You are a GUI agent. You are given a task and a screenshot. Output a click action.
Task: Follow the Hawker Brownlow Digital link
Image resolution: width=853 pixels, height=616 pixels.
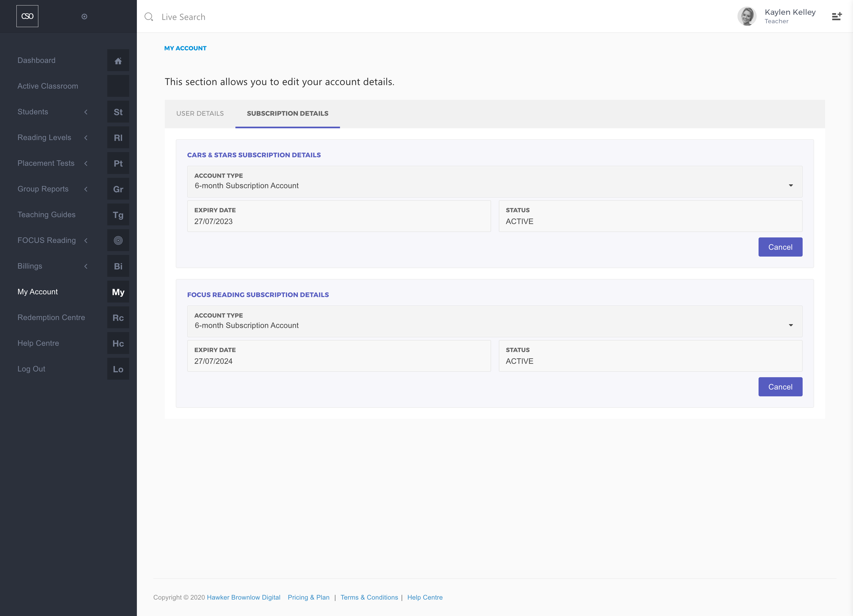[x=243, y=597]
